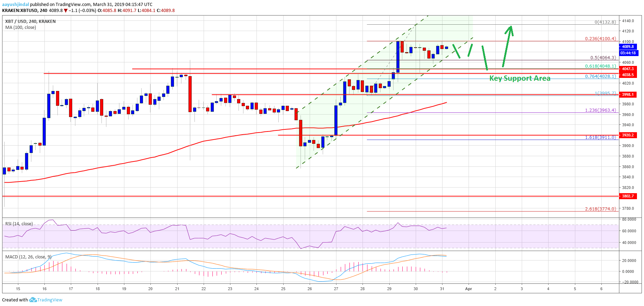Click the 3998.1 red price label

tap(628, 94)
